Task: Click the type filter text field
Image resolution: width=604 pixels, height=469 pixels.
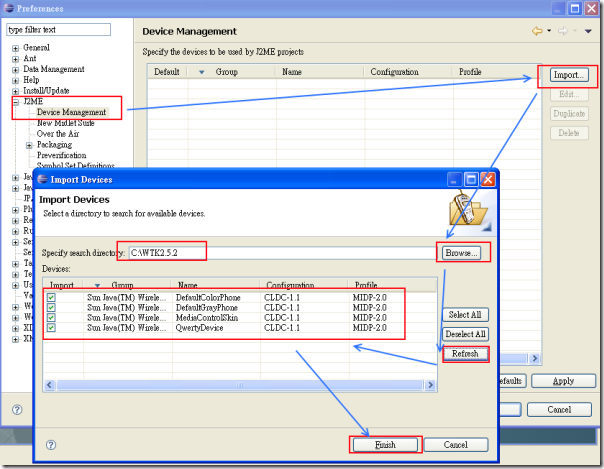Action: tap(59, 30)
